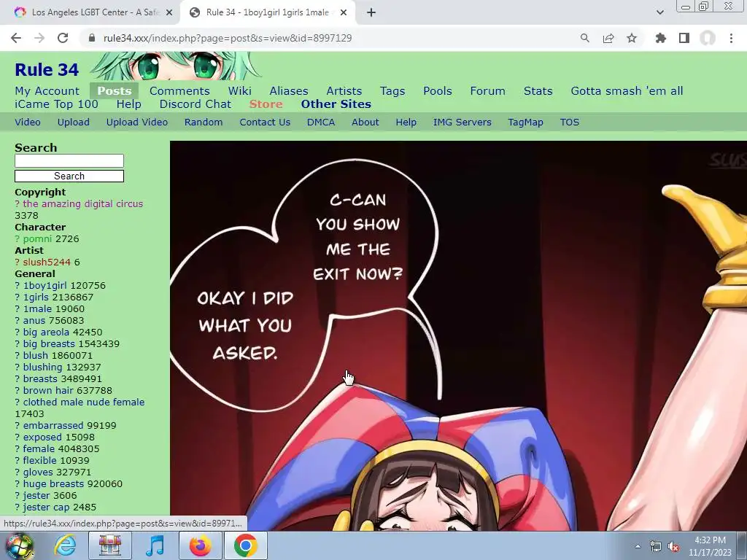The image size is (747, 560).
Task: Open the extensions puzzle icon
Action: click(x=661, y=38)
